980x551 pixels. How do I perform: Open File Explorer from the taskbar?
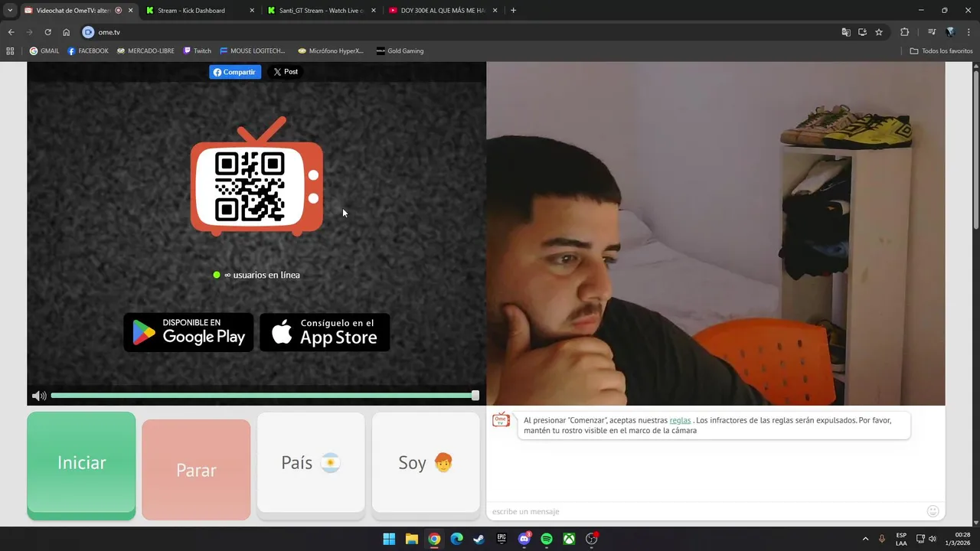pyautogui.click(x=411, y=539)
